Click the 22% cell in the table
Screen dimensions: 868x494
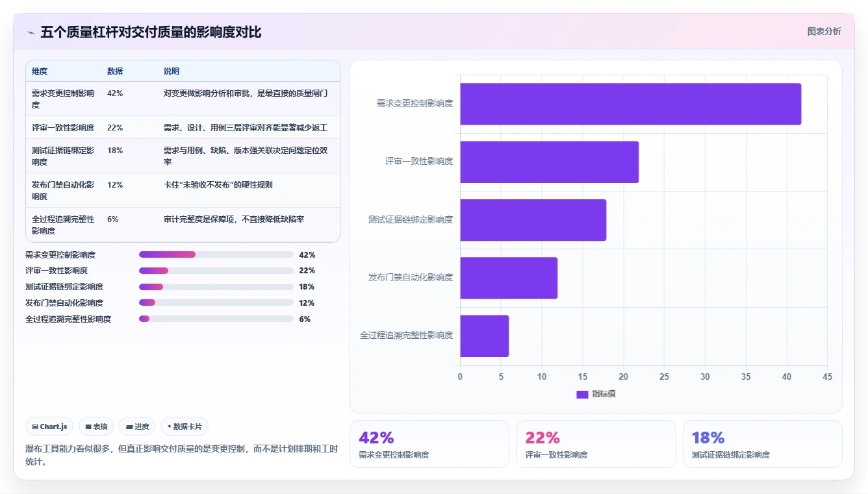(115, 128)
